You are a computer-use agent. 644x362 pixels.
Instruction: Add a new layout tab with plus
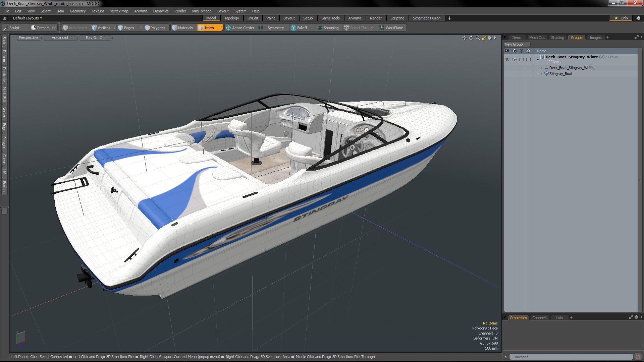[449, 18]
